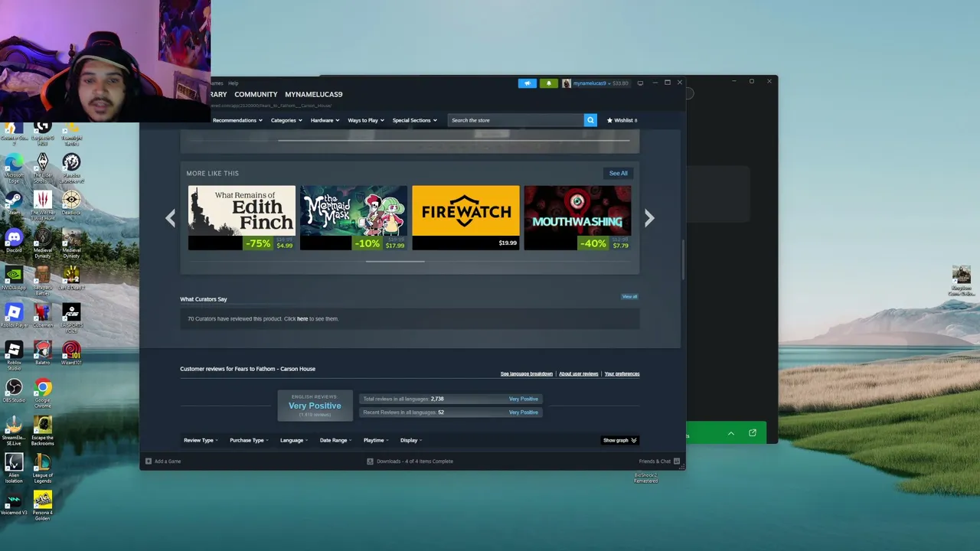This screenshot has height=551, width=980.
Task: Open the Backpack Battles desktop icon
Action: coord(43,281)
